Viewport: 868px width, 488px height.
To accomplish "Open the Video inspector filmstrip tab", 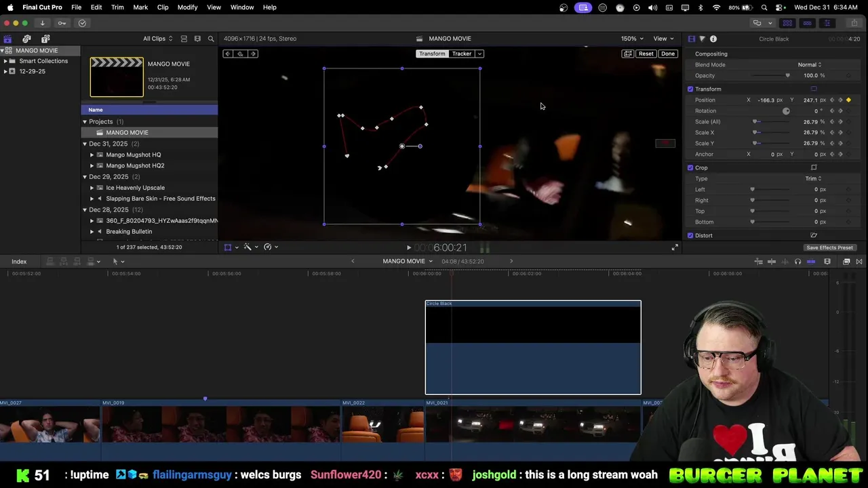I will [691, 39].
